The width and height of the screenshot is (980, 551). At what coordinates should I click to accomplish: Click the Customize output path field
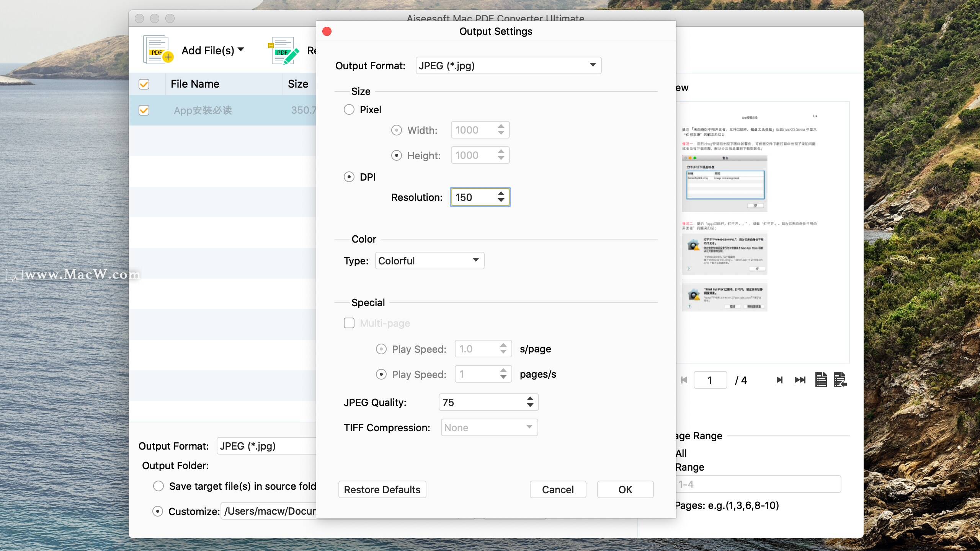(269, 511)
